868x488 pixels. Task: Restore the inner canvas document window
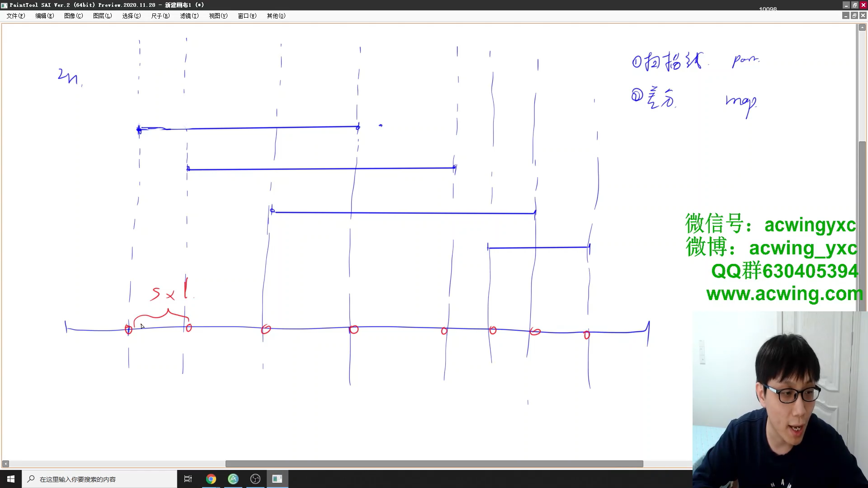point(854,15)
